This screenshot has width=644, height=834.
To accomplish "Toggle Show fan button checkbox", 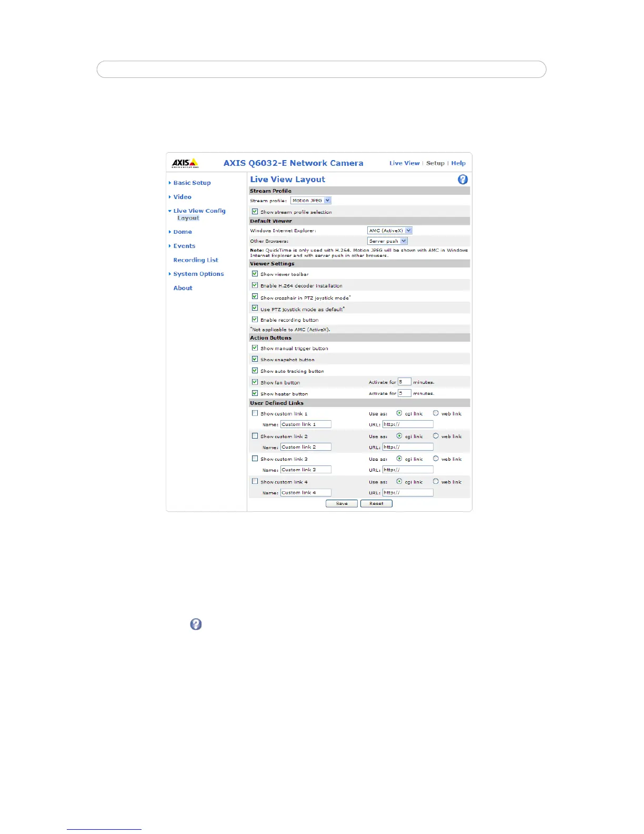I will pos(255,382).
